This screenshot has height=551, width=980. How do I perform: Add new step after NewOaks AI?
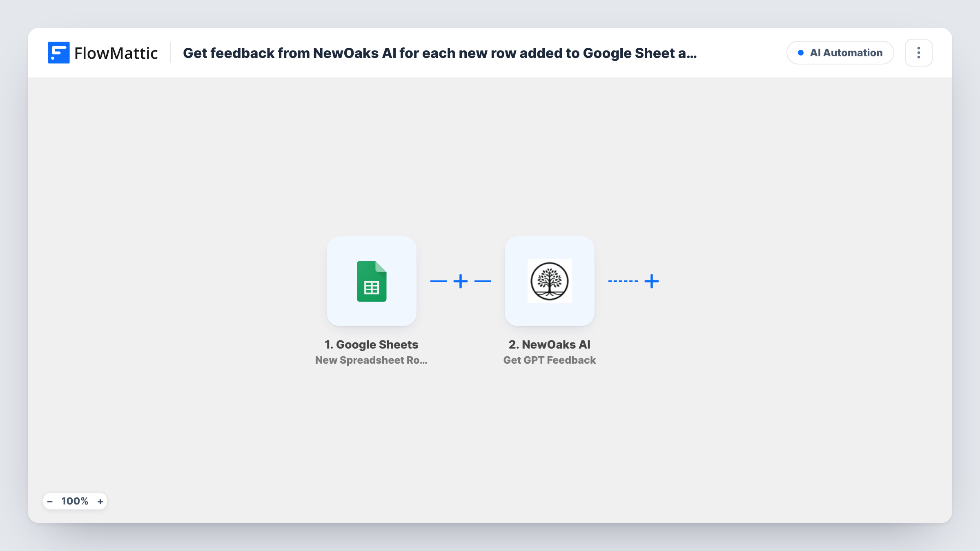(652, 281)
